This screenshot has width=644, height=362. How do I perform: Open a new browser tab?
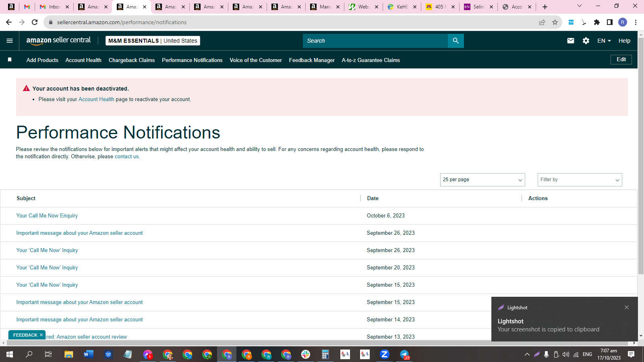pos(545,7)
